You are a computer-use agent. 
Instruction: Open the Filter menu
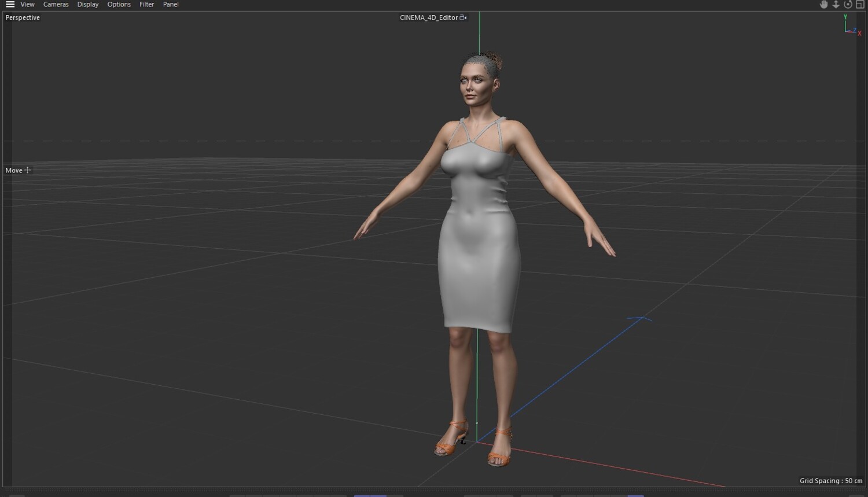pyautogui.click(x=147, y=4)
